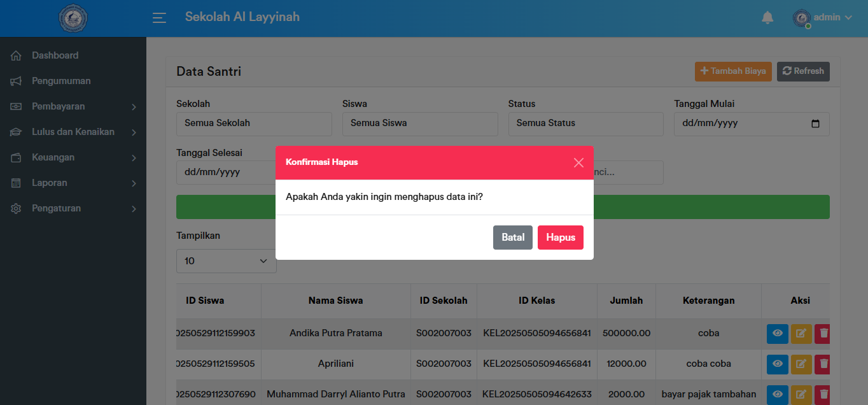
Task: Click the school logo in the header
Action: pyautogui.click(x=73, y=18)
